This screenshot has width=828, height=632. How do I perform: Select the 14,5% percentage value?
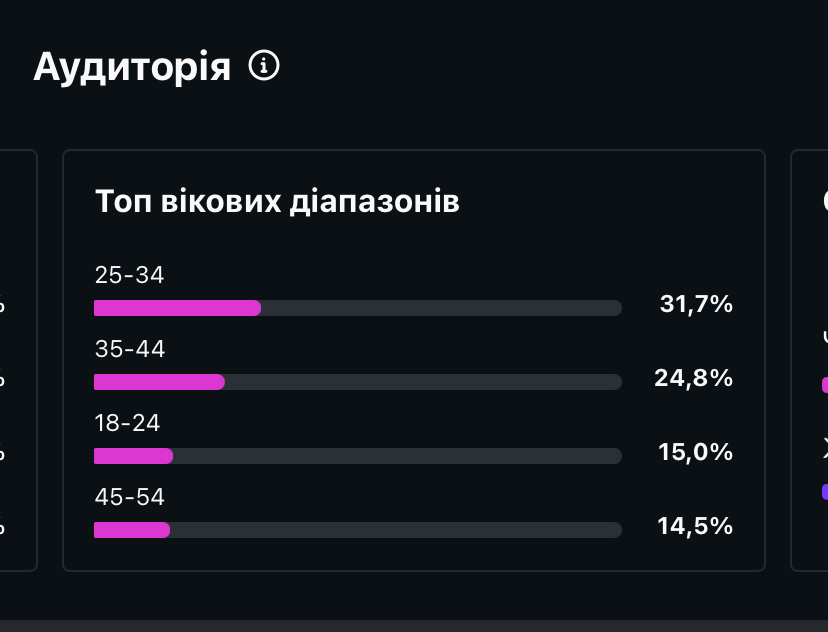[x=695, y=526]
